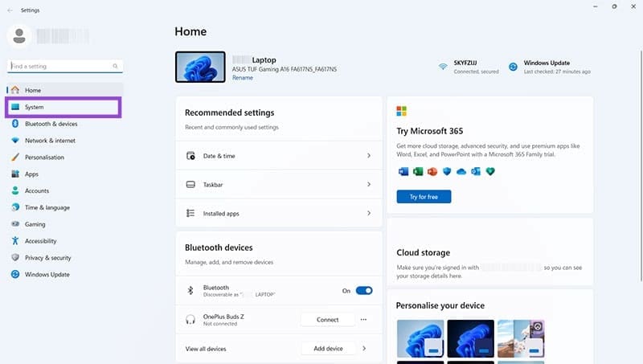Open the System category in sidebar
The image size is (643, 364).
[x=34, y=107]
